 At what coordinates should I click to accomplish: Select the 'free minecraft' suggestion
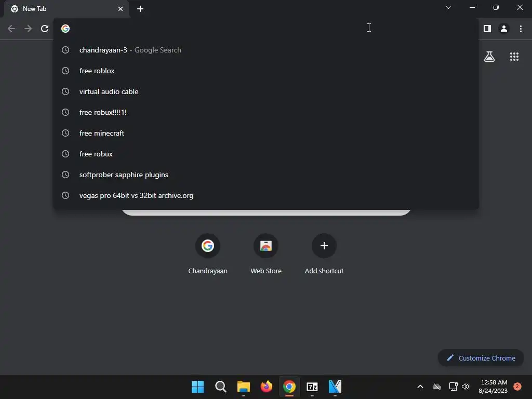coord(266,133)
